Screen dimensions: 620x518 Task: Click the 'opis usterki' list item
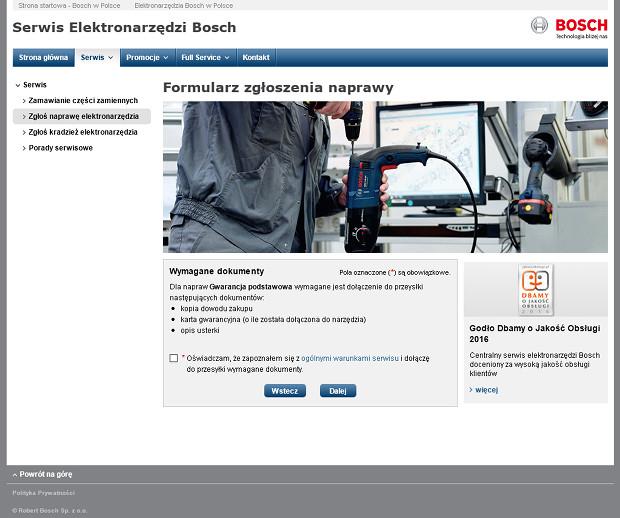200,330
